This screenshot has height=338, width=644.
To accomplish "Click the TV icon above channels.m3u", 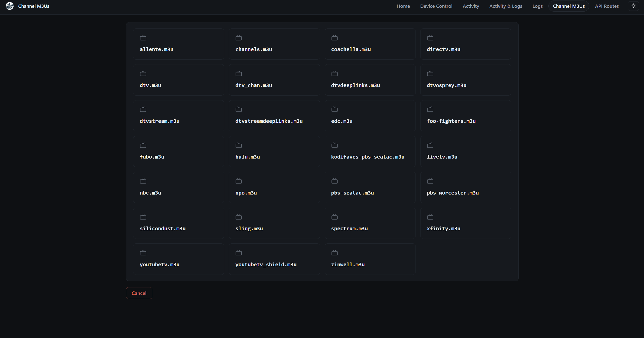I will (239, 38).
